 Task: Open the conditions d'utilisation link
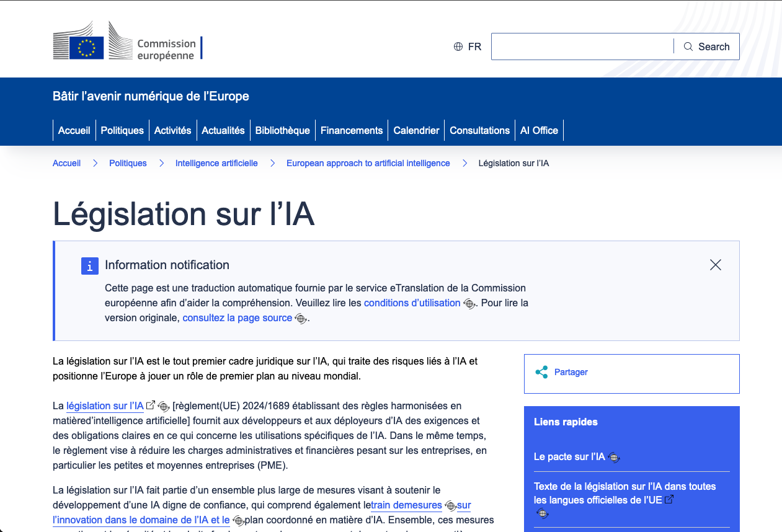[412, 303]
